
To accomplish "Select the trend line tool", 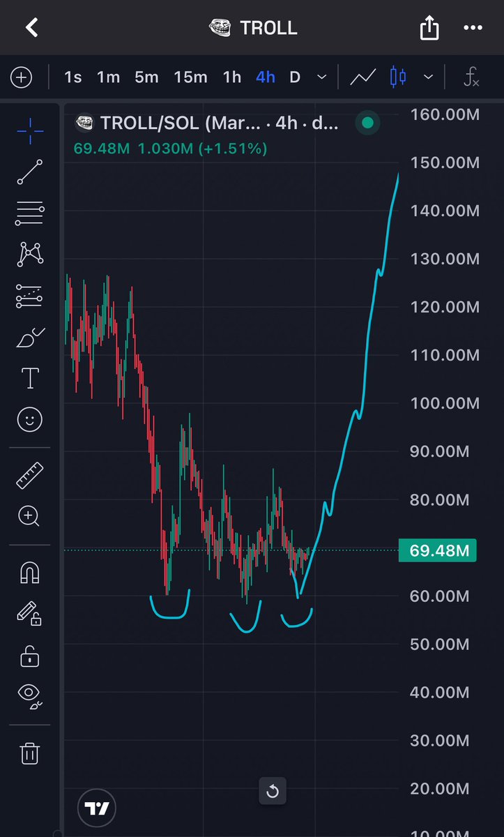I will [x=29, y=172].
